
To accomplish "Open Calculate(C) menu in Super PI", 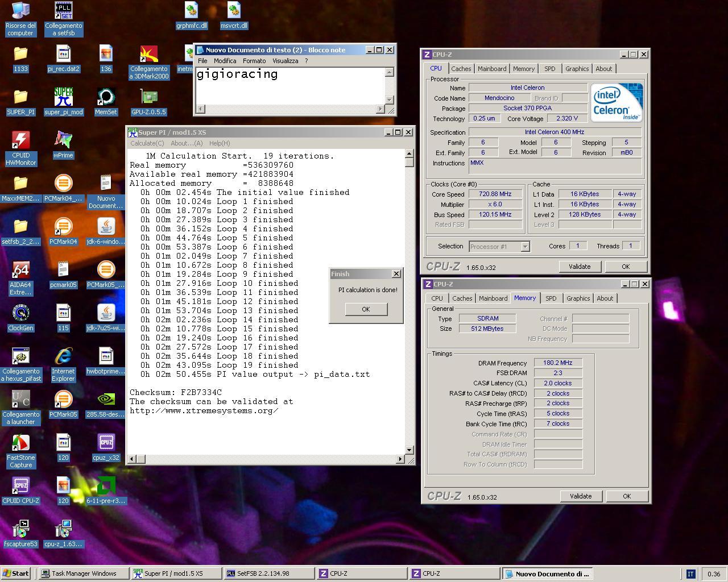I will 147,143.
